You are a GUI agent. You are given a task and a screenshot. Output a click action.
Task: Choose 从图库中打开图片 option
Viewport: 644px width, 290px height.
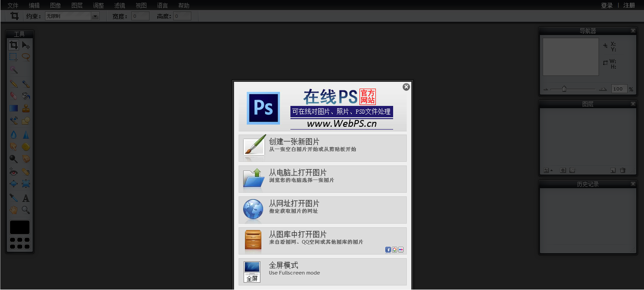(x=323, y=240)
